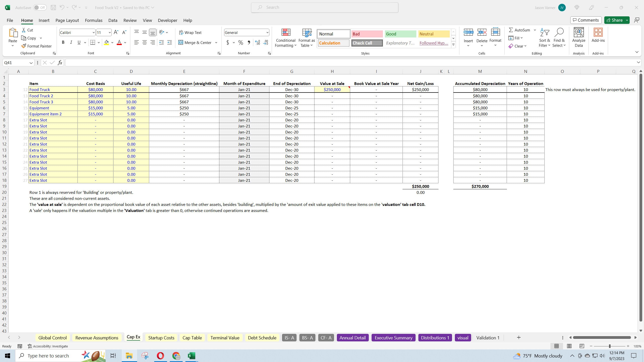644x362 pixels.
Task: Click the Cut scissors icon
Action: [x=24, y=30]
